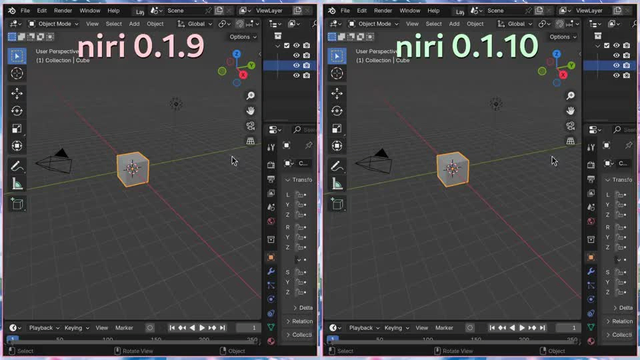
Task: Select the Transform tool in left Blender window
Action: click(17, 146)
